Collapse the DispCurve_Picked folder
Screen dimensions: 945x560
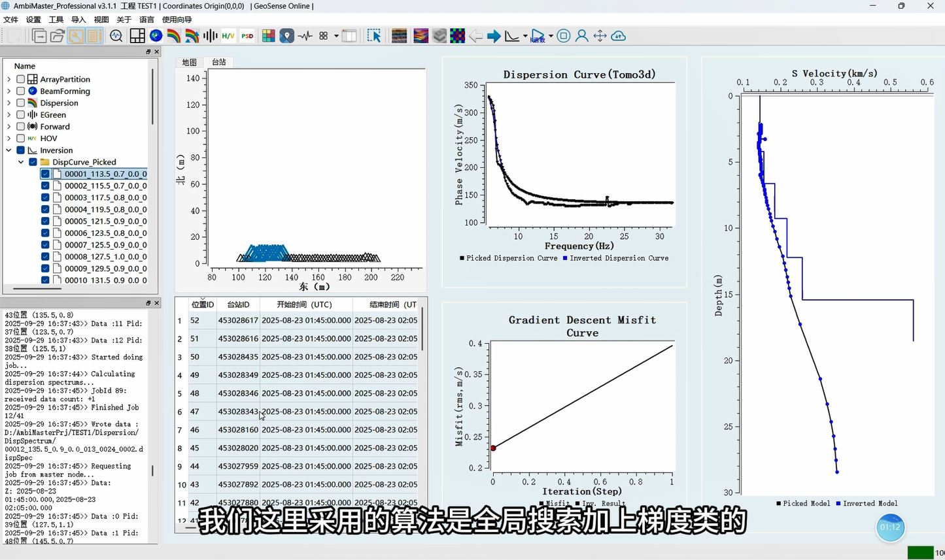click(x=21, y=162)
